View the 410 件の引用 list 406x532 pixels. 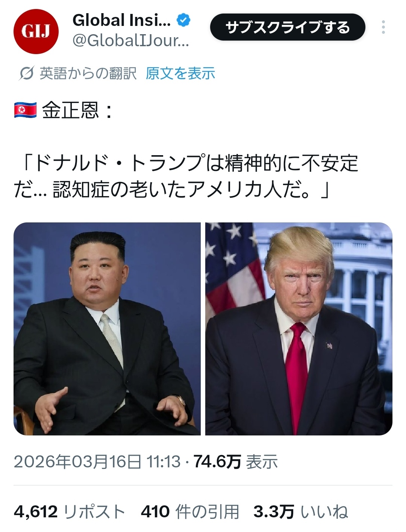[190, 512]
